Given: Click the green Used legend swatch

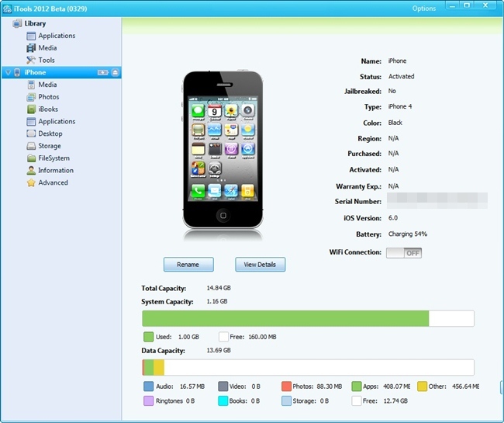Looking at the screenshot, I should point(149,337).
